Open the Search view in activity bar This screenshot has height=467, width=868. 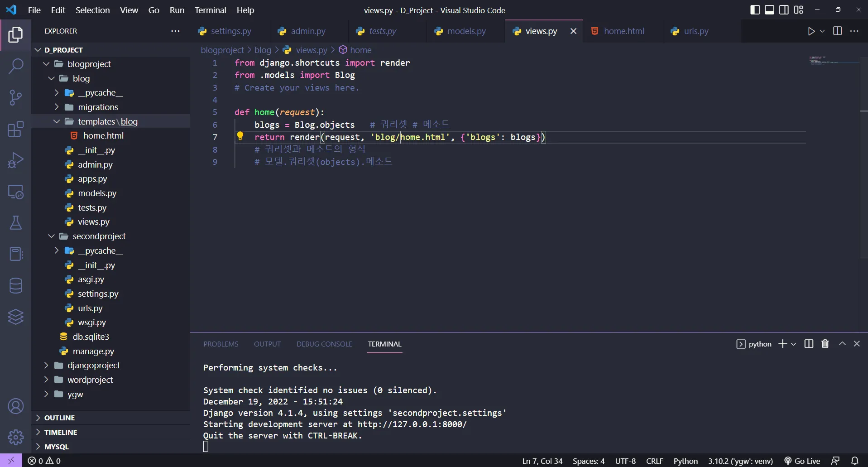[15, 66]
